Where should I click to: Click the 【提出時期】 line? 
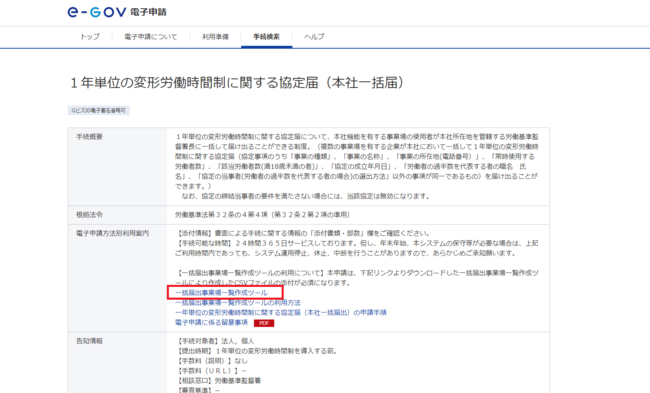[x=257, y=351]
